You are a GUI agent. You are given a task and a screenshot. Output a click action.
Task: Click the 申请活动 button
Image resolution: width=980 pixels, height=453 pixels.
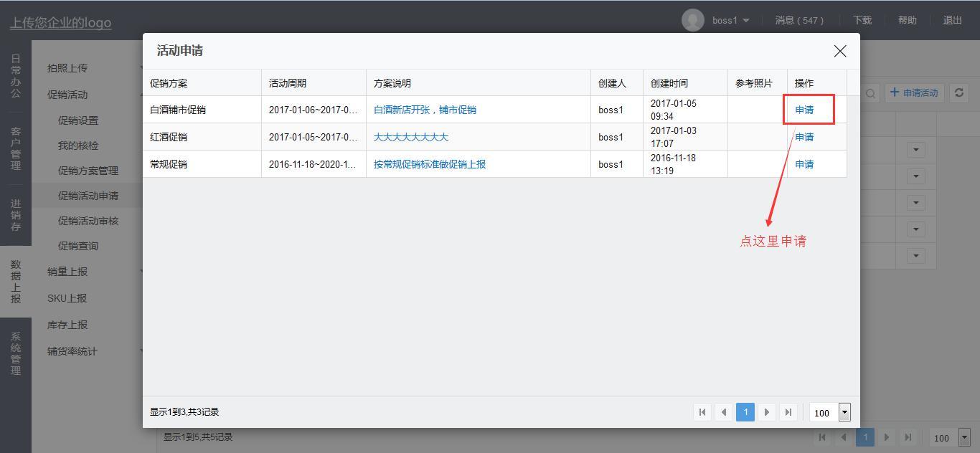[x=914, y=92]
